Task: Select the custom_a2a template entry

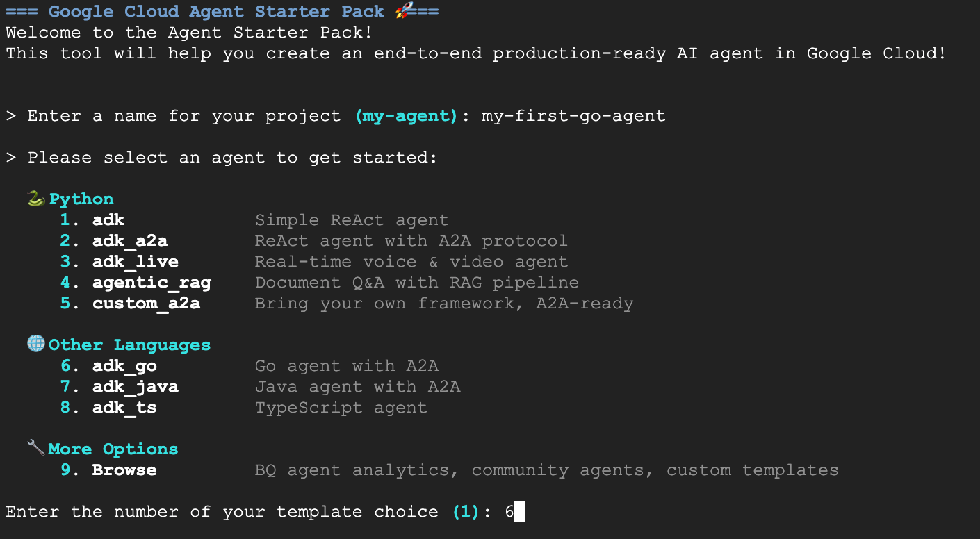Action: [146, 304]
